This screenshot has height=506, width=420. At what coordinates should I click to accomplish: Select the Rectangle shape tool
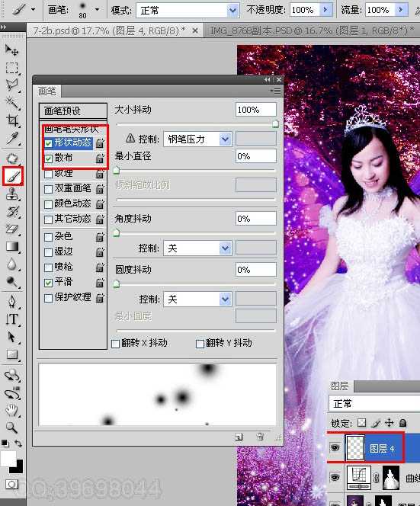(12, 355)
